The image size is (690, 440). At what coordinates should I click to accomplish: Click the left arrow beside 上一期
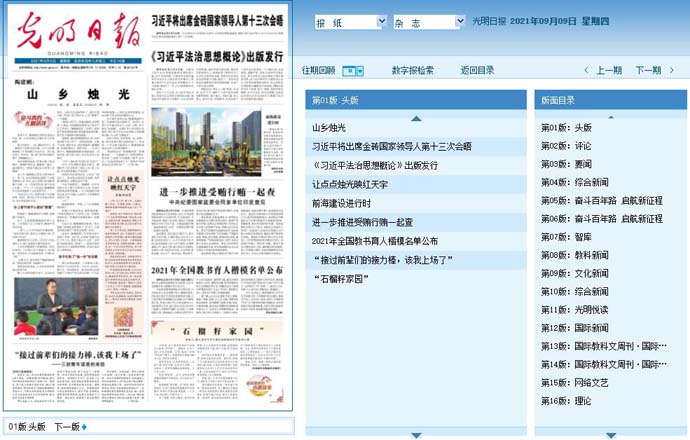coord(588,71)
